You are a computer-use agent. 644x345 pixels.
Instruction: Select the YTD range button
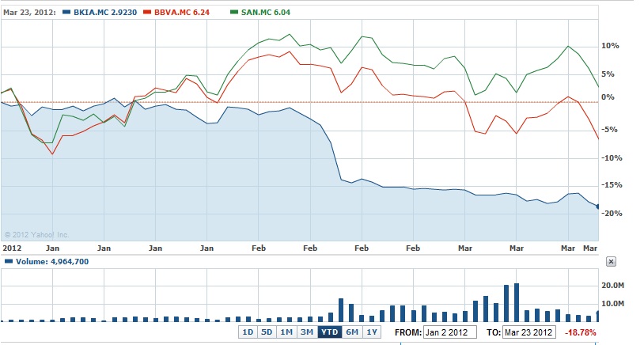[x=329, y=332]
